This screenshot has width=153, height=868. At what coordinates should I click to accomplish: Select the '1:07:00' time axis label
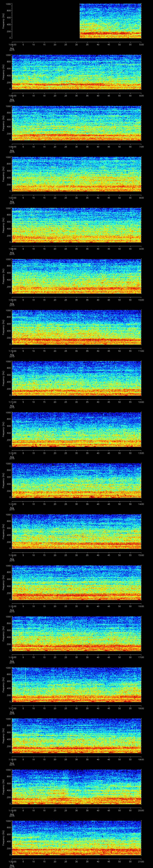[x=12, y=198]
